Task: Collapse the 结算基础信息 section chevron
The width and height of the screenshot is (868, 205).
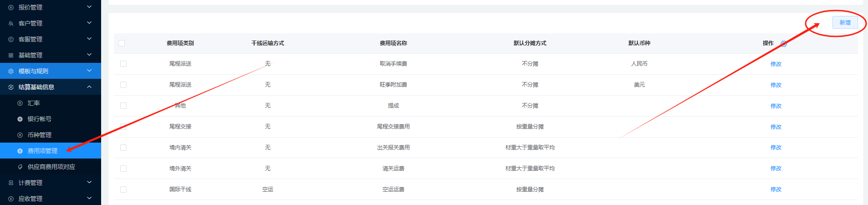Action: tap(89, 87)
